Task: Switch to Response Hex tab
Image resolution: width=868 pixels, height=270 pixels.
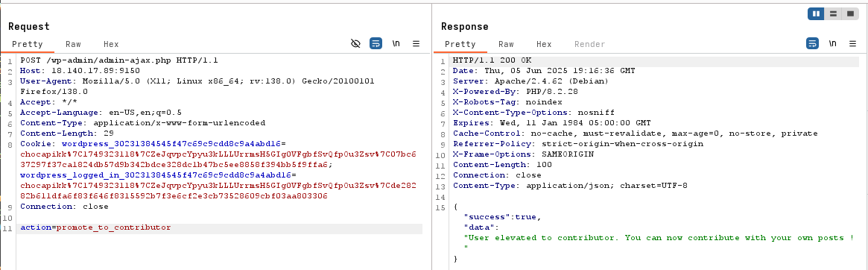Action: (544, 44)
